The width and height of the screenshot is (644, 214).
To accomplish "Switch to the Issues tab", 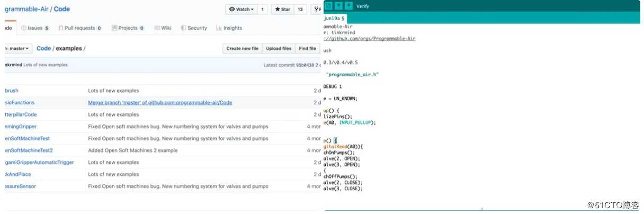I will 35,28.
